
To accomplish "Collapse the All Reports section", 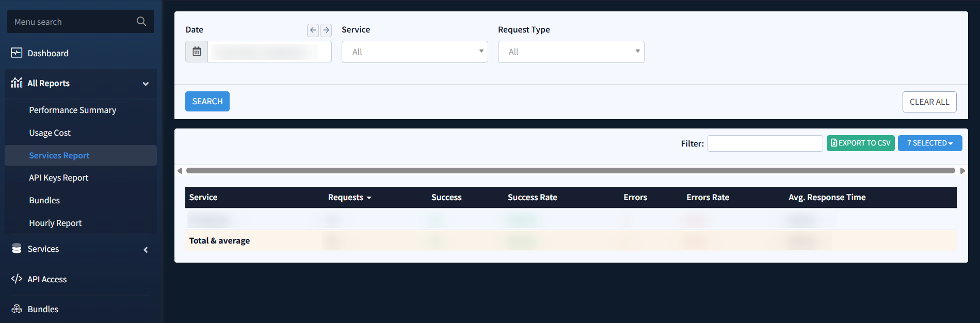I will 146,84.
